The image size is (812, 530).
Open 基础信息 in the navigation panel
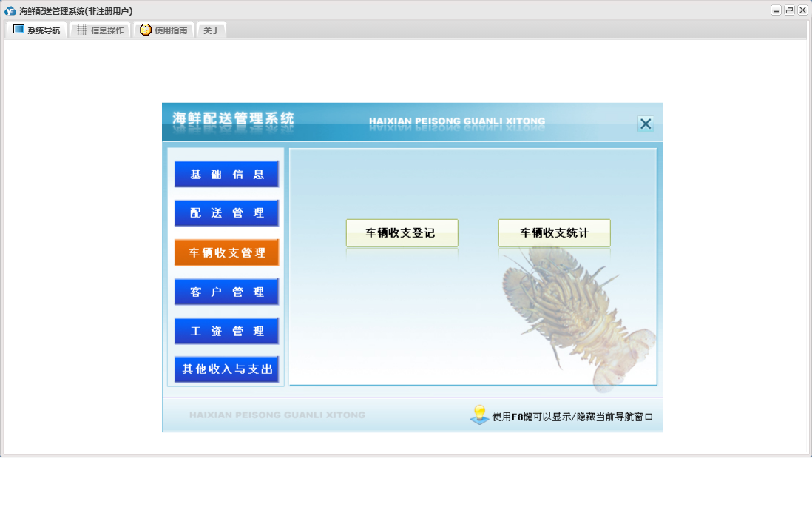[x=227, y=174]
